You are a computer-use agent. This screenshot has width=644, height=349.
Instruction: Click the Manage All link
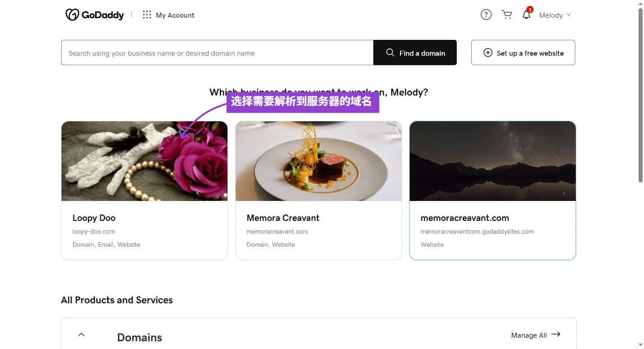click(x=529, y=335)
